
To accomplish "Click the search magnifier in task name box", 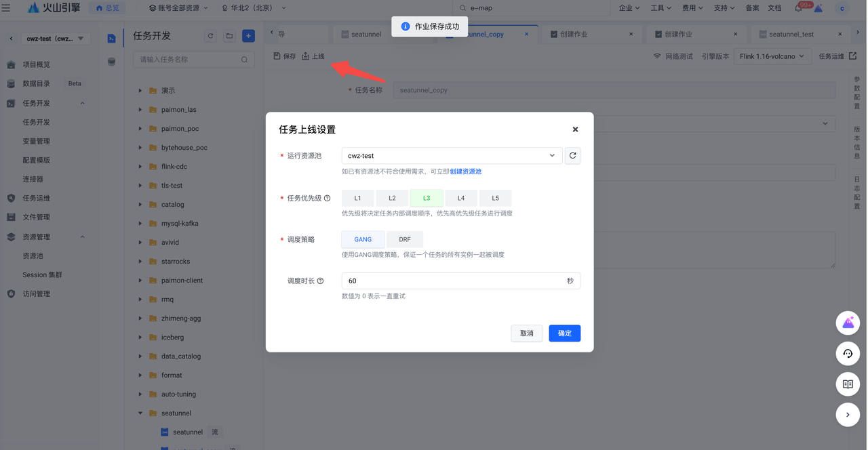I will pyautogui.click(x=244, y=60).
